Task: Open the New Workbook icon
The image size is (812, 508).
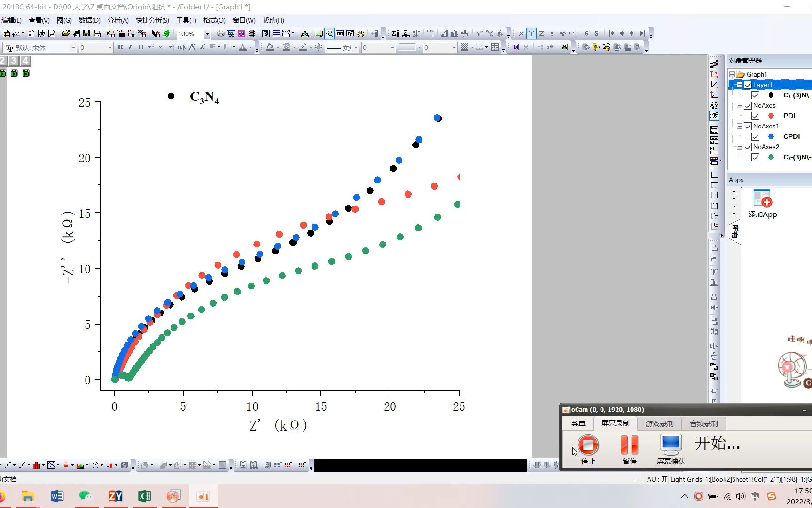Action: click(x=6, y=33)
